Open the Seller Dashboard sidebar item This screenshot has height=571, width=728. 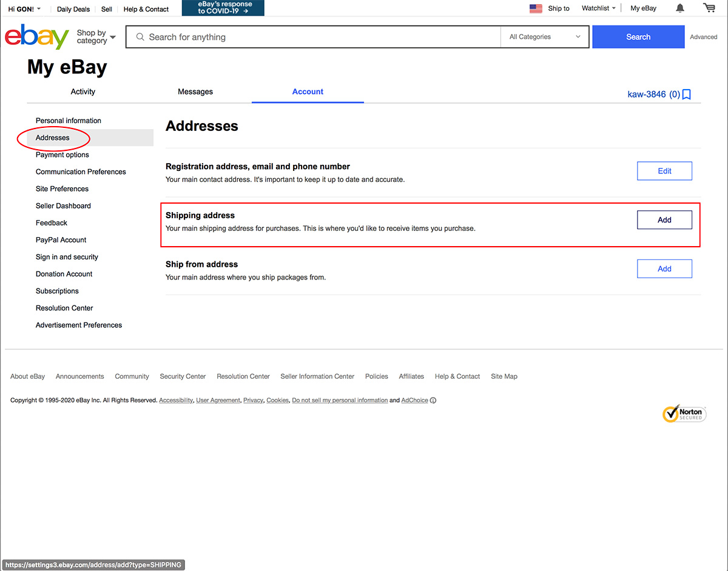[63, 205]
